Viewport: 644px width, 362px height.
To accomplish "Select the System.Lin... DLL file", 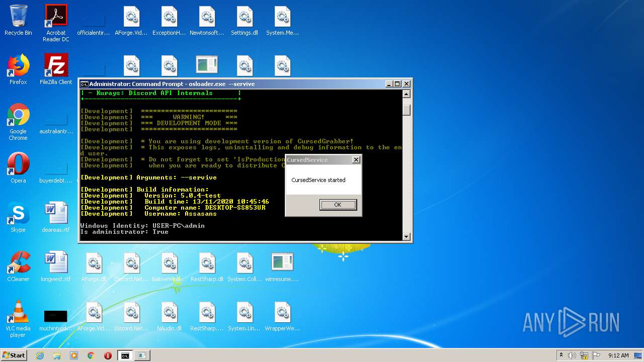I will 245,316.
